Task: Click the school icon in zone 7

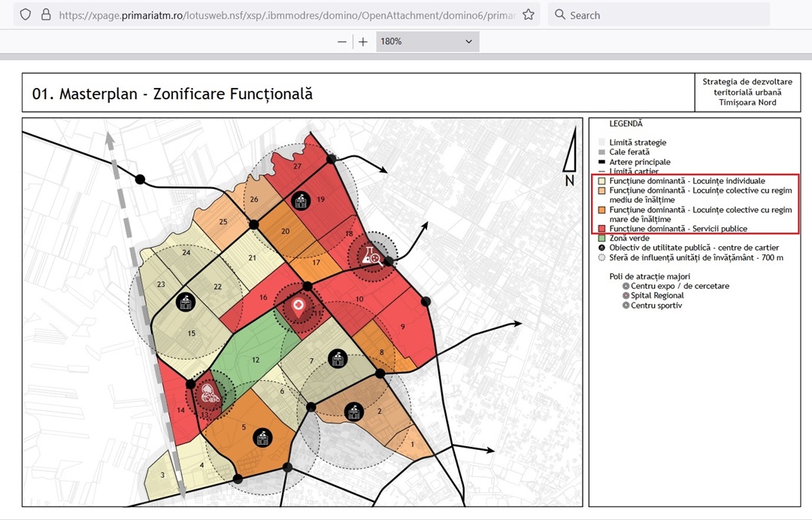Action: pos(338,358)
